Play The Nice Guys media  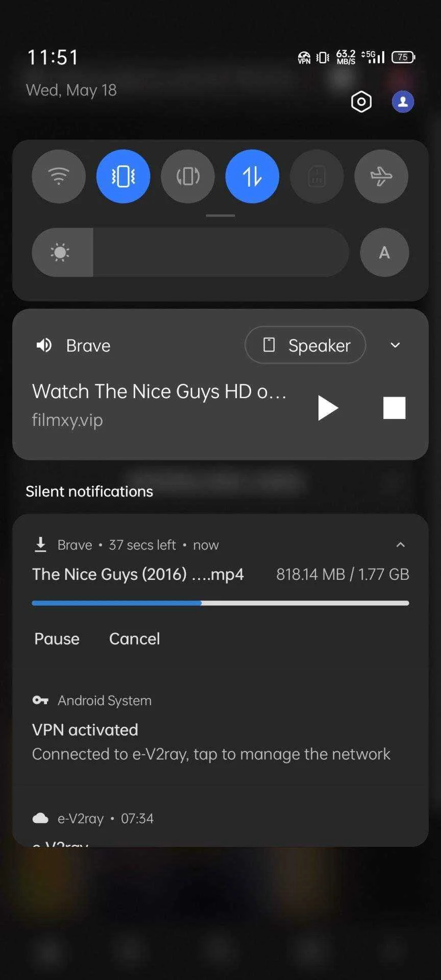[x=328, y=408]
